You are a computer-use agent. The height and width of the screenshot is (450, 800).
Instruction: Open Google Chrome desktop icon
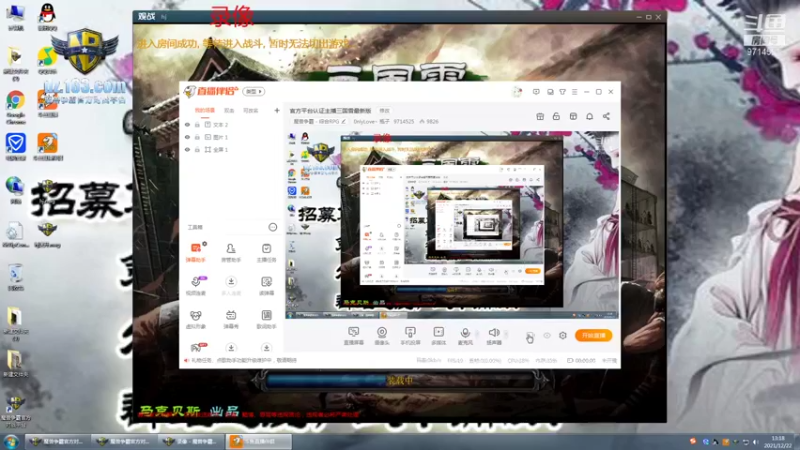pyautogui.click(x=15, y=107)
